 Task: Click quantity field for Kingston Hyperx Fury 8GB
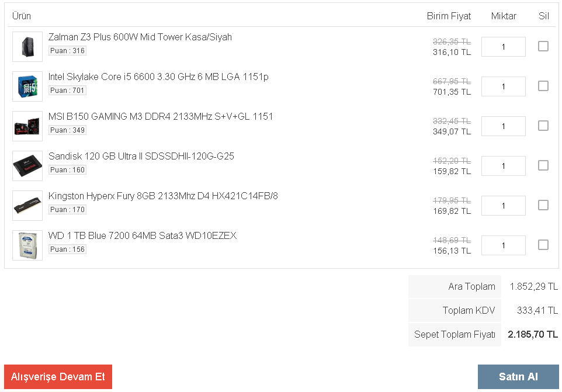coord(503,206)
